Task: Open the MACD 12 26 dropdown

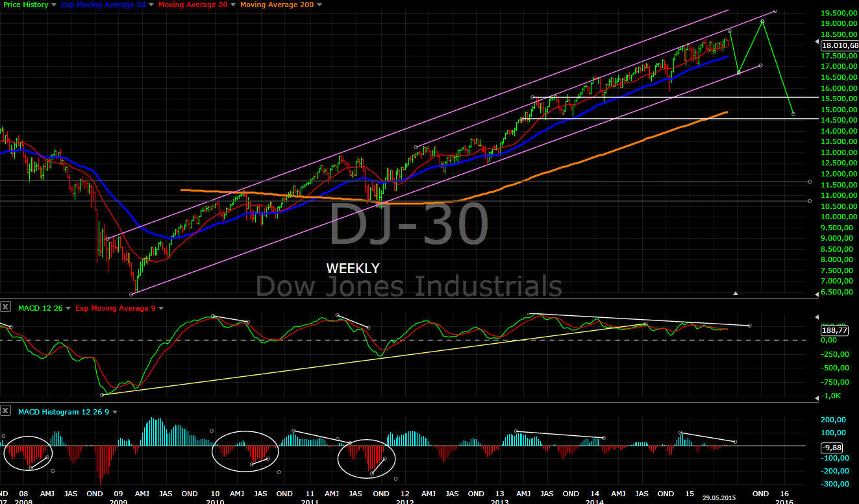Action: pyautogui.click(x=45, y=308)
